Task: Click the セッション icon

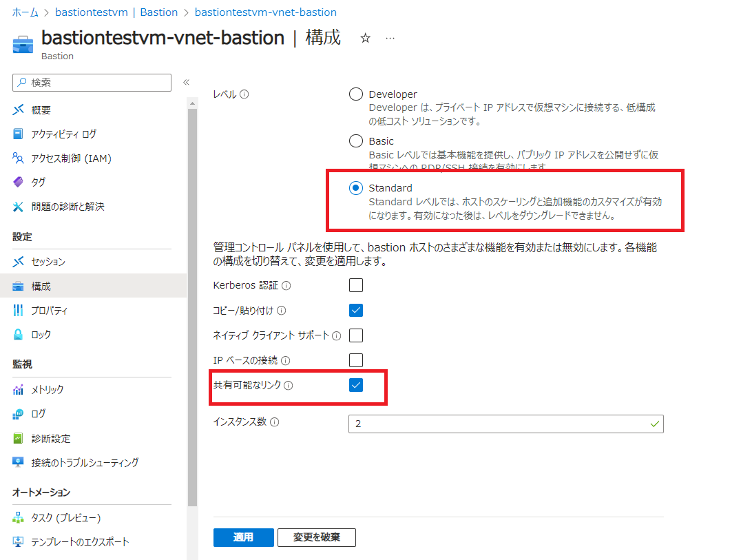Action: [18, 261]
